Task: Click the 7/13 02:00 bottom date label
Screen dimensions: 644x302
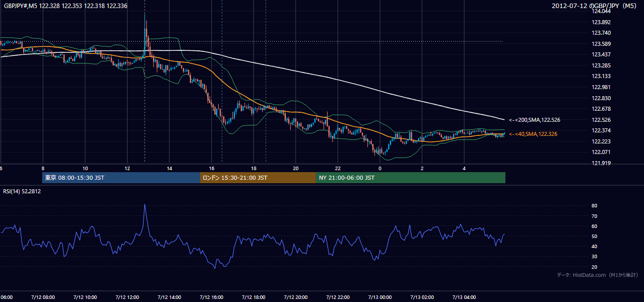Action: click(422, 297)
